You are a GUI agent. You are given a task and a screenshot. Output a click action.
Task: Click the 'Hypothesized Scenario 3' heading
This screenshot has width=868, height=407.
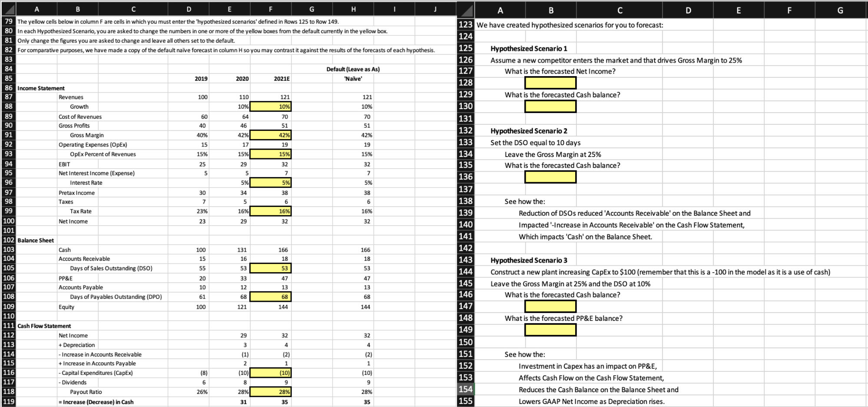529,260
